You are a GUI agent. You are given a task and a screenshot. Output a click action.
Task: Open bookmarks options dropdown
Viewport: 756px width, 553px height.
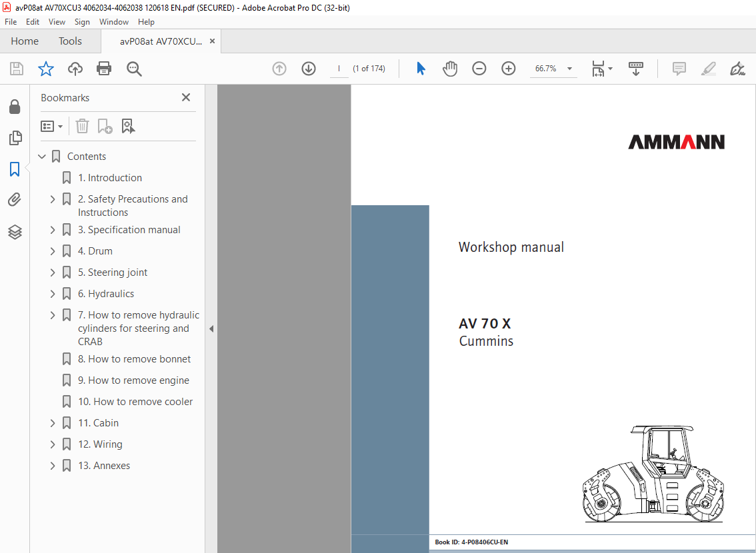coord(52,126)
